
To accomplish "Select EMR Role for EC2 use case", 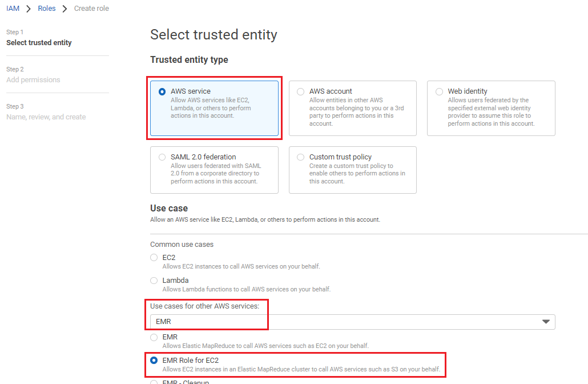I will pyautogui.click(x=154, y=360).
